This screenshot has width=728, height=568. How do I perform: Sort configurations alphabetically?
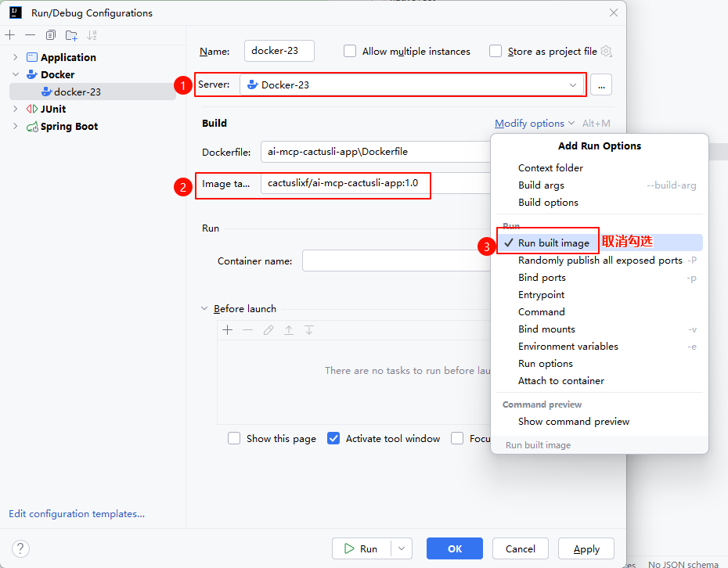pos(92,34)
